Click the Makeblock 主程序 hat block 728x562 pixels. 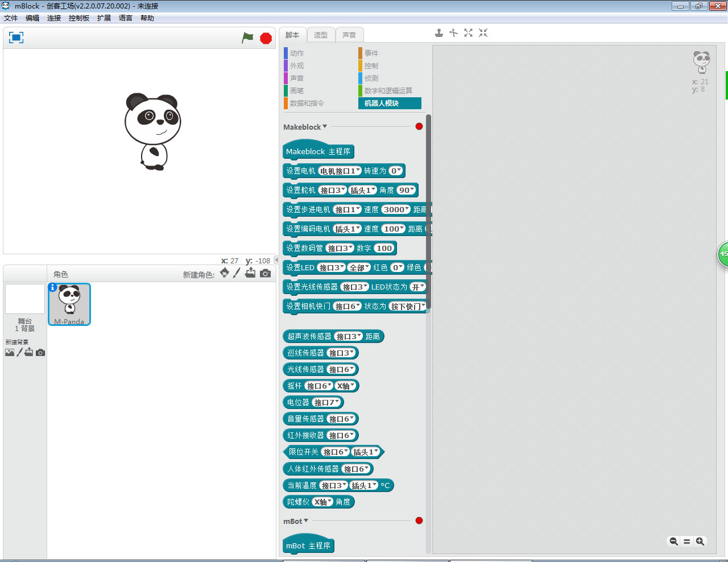(318, 151)
